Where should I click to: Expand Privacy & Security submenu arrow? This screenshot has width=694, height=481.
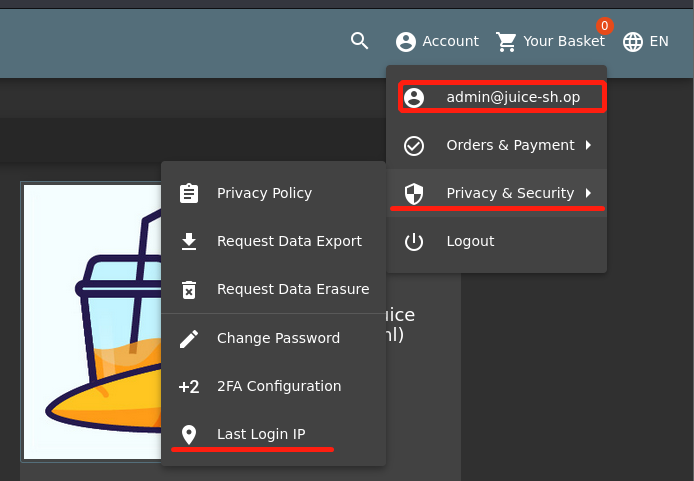click(588, 193)
